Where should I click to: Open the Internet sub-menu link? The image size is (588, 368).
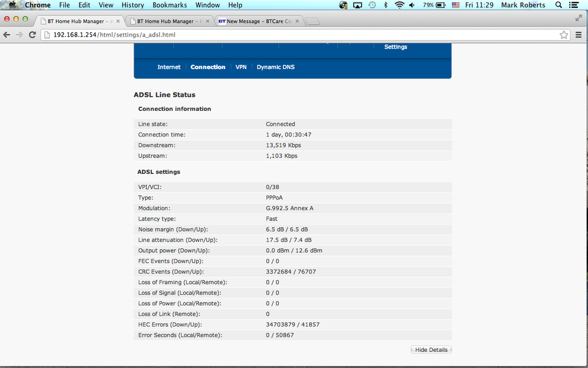(169, 67)
